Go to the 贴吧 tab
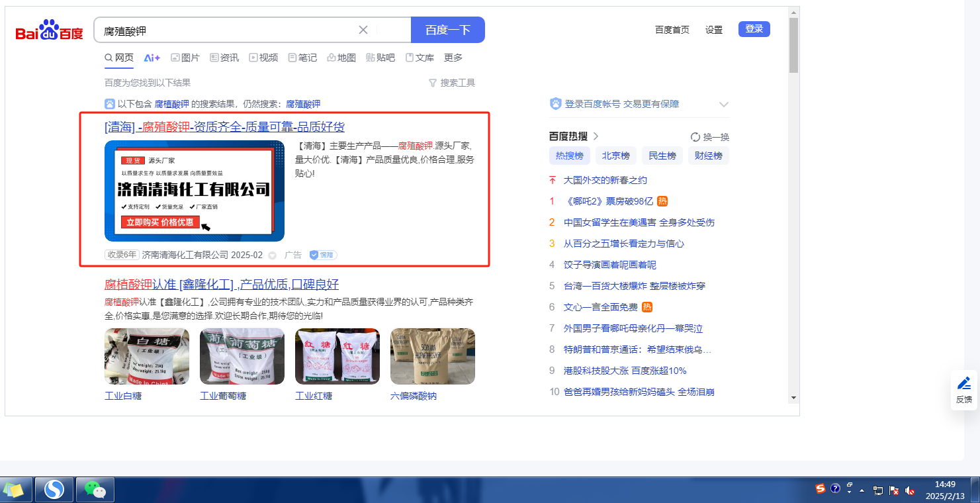 click(x=380, y=58)
